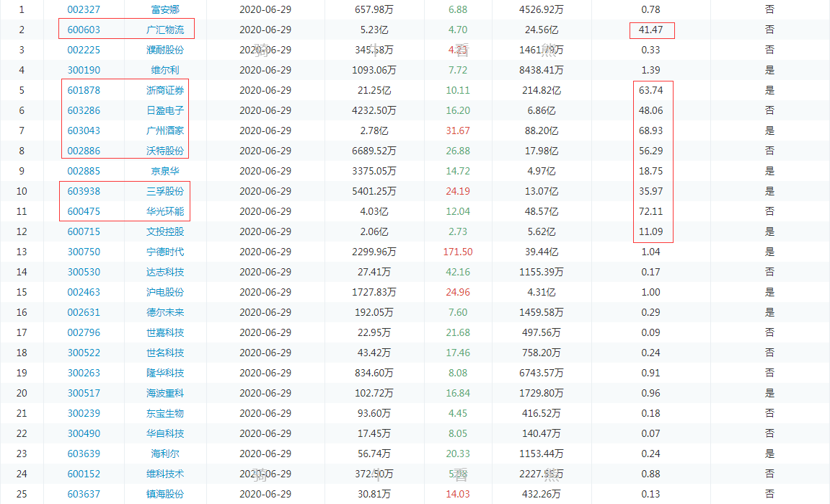Click stock code 601878
Image resolution: width=830 pixels, height=504 pixels.
tap(84, 90)
